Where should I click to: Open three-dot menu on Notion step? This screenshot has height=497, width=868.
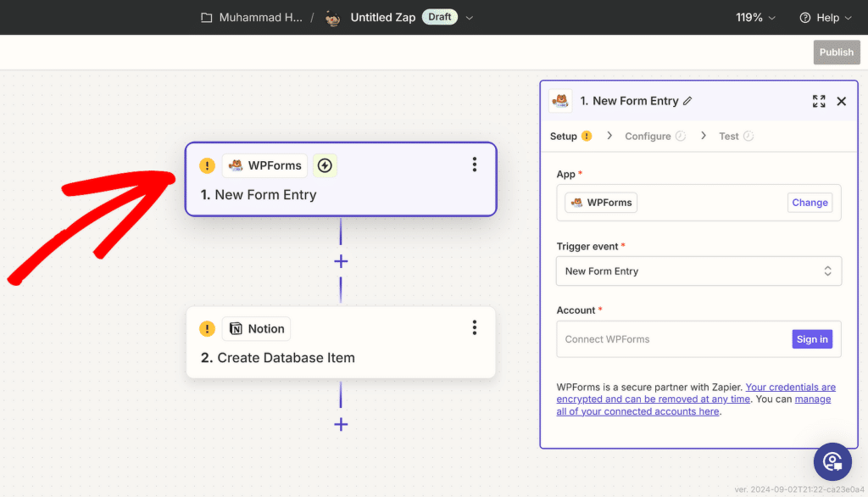475,327
